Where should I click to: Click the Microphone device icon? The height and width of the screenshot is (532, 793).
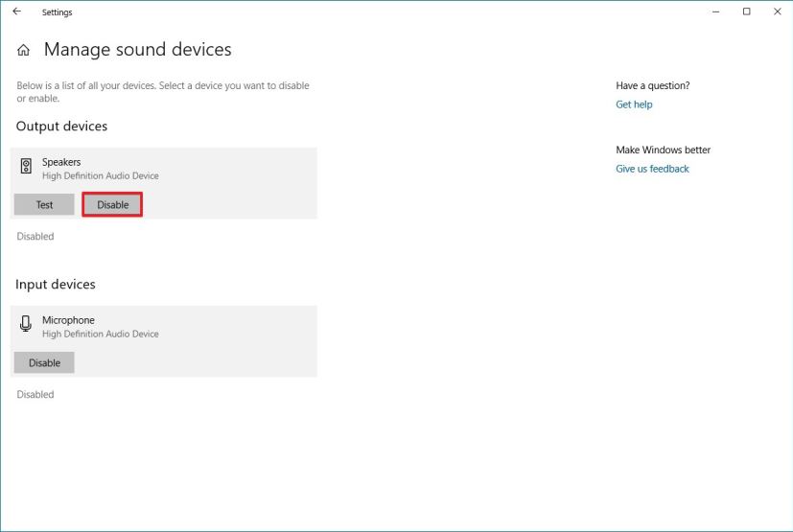[x=26, y=324]
